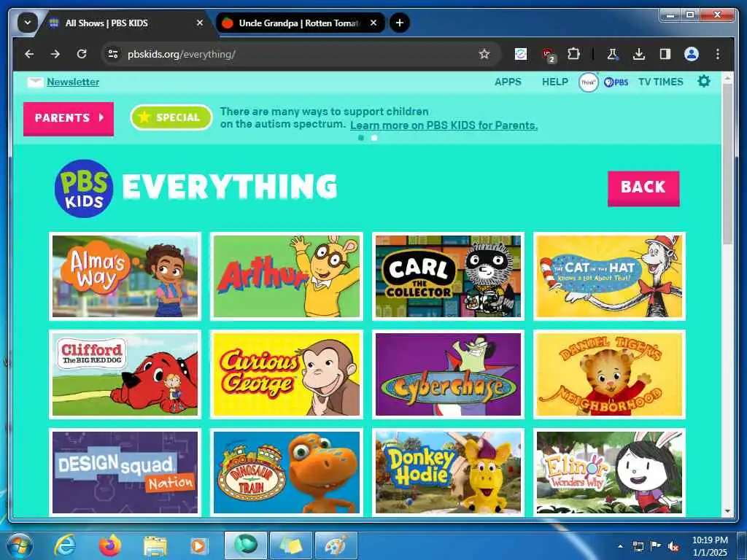
Task: Bookmark this page with the star icon
Action: point(484,54)
